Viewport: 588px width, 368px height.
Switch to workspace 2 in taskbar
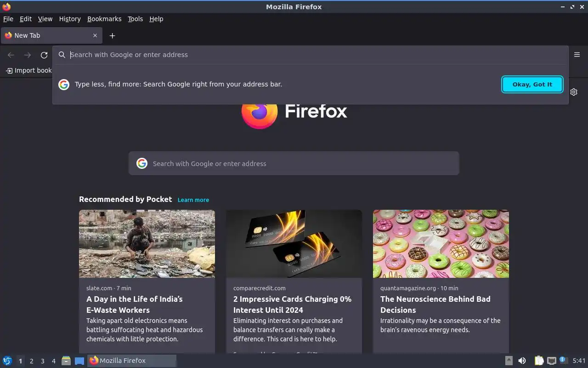[31, 361]
